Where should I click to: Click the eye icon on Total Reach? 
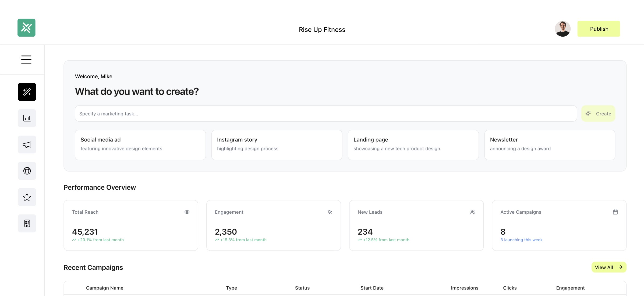187,212
